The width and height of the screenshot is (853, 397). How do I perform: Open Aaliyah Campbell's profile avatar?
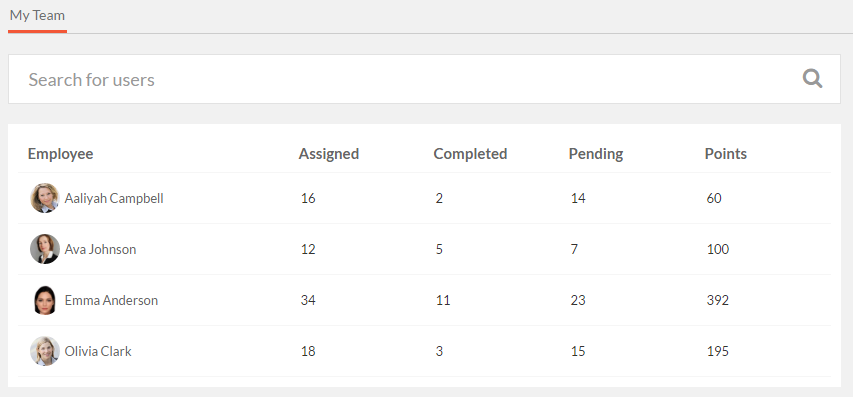tap(45, 198)
